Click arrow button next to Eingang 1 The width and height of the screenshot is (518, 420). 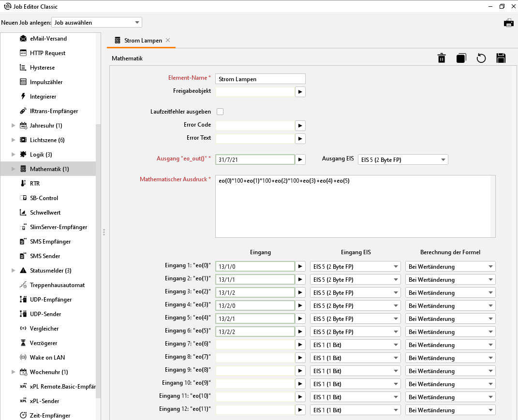coord(300,266)
